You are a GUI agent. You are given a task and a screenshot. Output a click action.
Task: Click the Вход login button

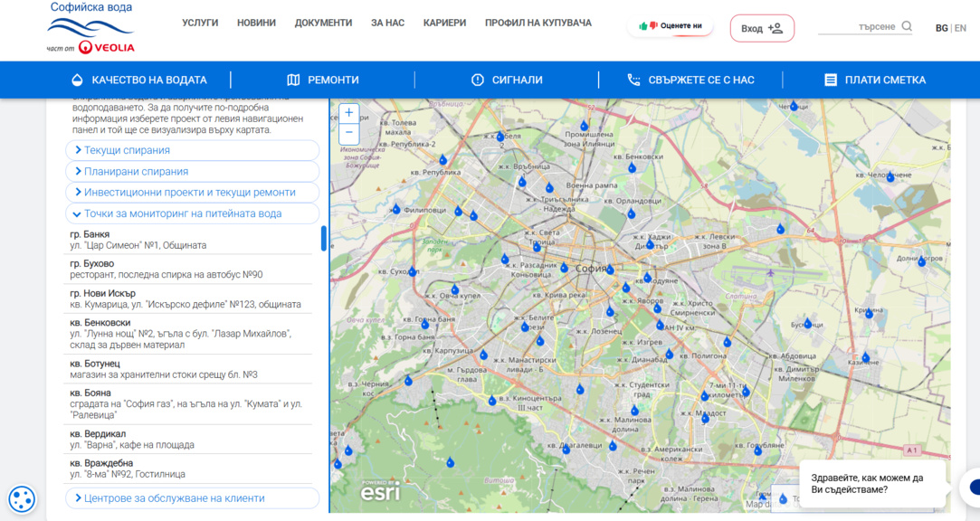pyautogui.click(x=762, y=28)
